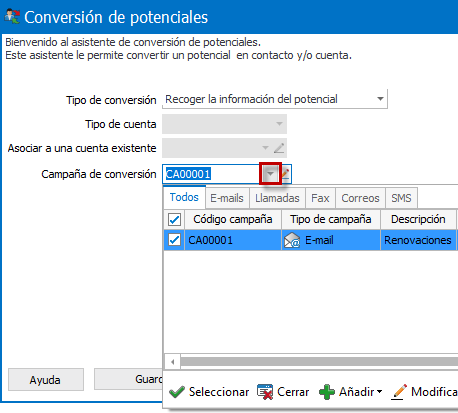Select the Renovaciones description cell
This screenshot has width=458, height=413.
pos(419,240)
